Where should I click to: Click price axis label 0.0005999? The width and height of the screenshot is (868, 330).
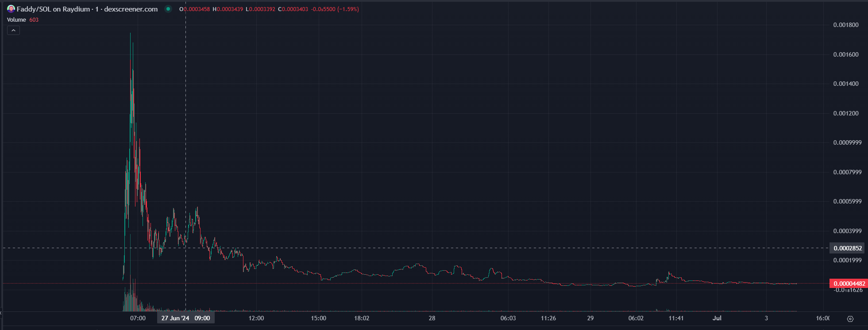pos(847,201)
